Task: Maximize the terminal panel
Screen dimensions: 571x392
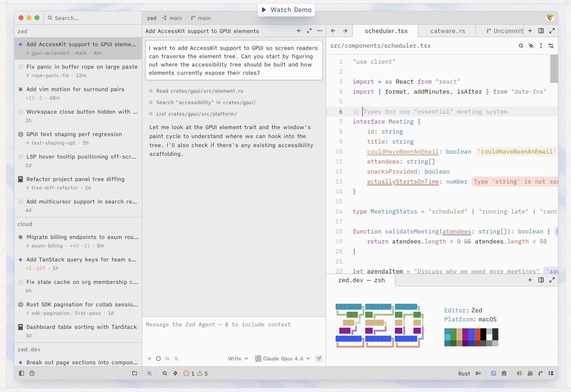Action: (552, 280)
